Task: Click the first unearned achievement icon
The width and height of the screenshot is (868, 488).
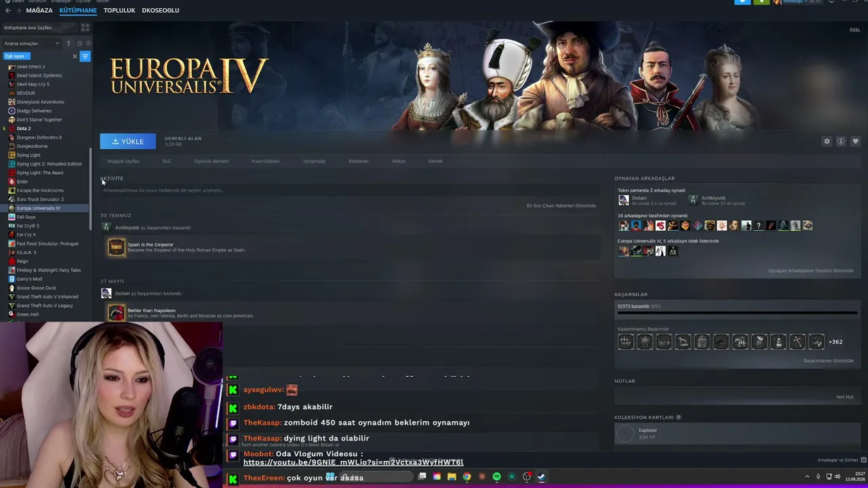Action: click(x=625, y=342)
